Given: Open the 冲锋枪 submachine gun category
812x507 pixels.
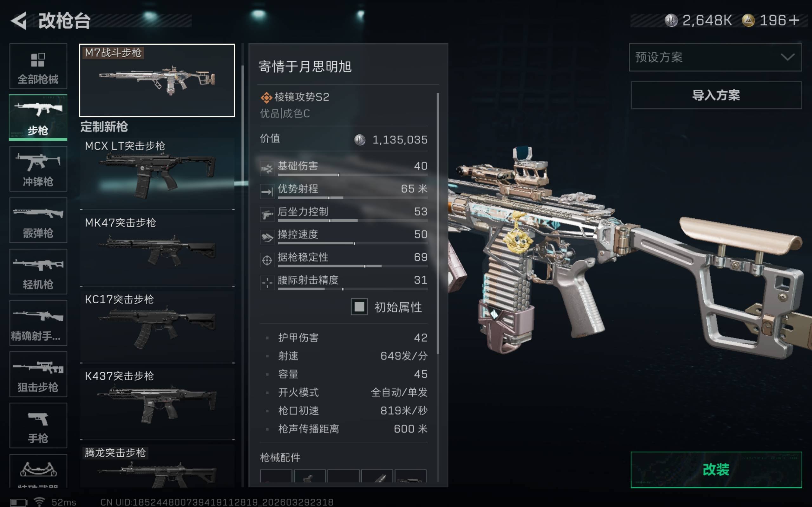Looking at the screenshot, I should (38, 169).
